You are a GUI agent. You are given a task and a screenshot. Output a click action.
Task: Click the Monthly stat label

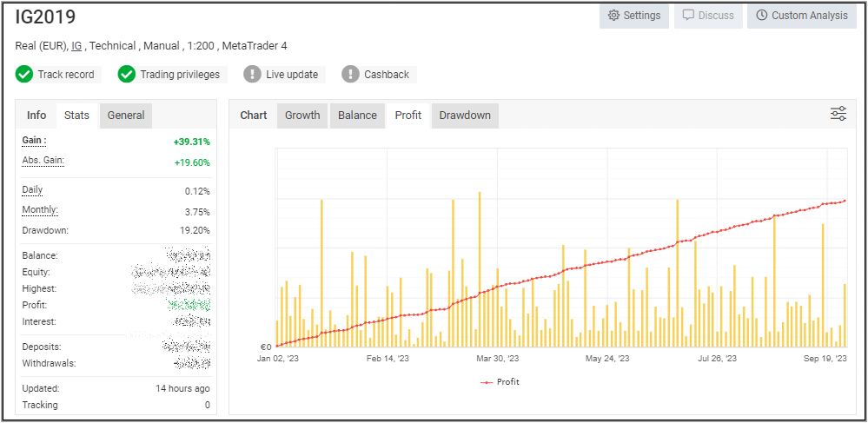click(x=40, y=210)
